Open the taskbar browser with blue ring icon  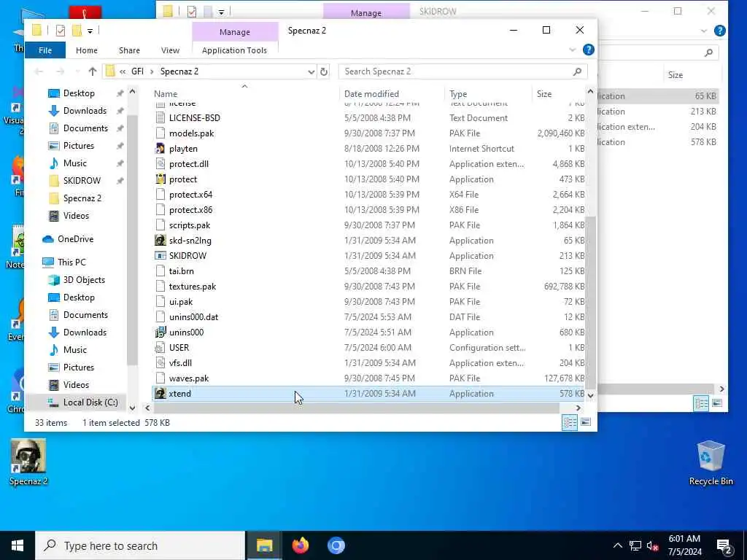click(x=336, y=545)
